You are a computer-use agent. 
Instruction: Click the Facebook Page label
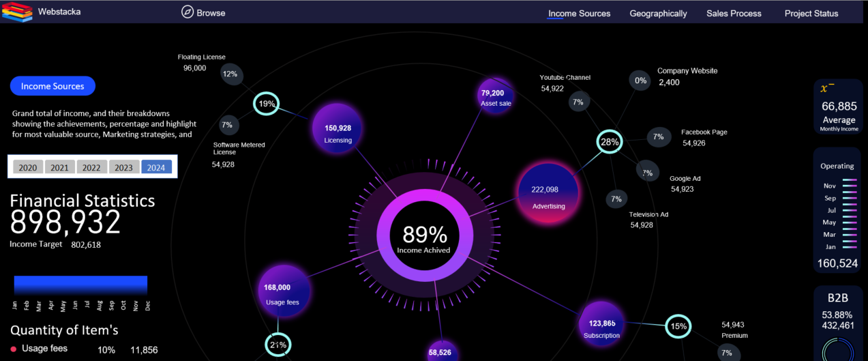704,132
